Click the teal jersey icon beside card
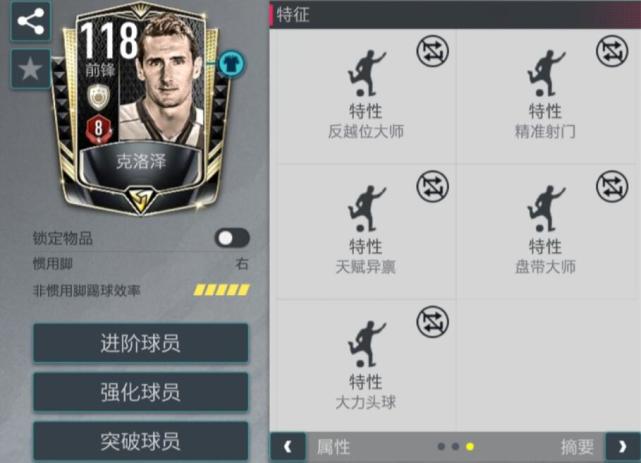The width and height of the screenshot is (641, 463). [231, 63]
